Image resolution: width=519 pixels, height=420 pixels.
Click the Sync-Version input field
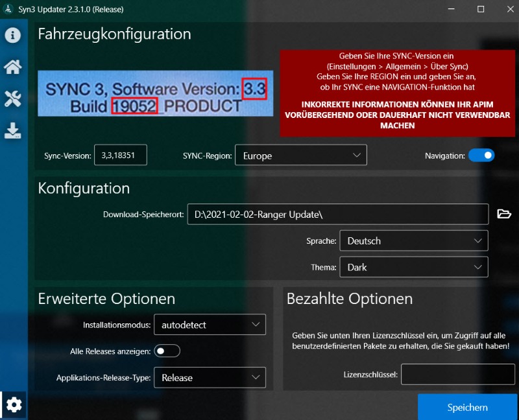point(121,155)
